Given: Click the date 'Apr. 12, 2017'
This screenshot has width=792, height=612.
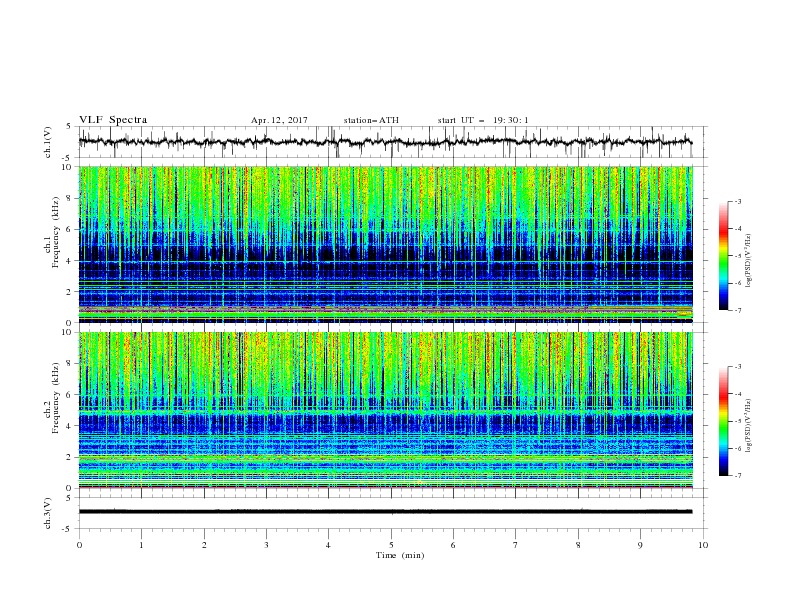Looking at the screenshot, I should click(279, 120).
